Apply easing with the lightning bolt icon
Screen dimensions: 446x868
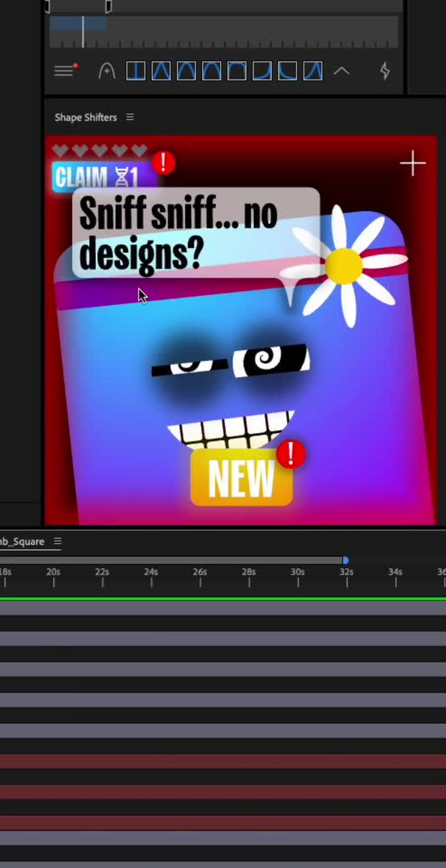point(384,71)
